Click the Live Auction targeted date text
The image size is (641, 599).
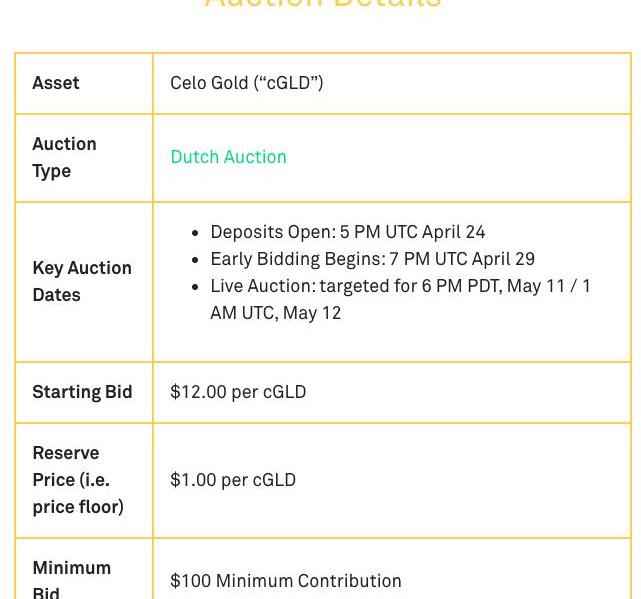(400, 286)
